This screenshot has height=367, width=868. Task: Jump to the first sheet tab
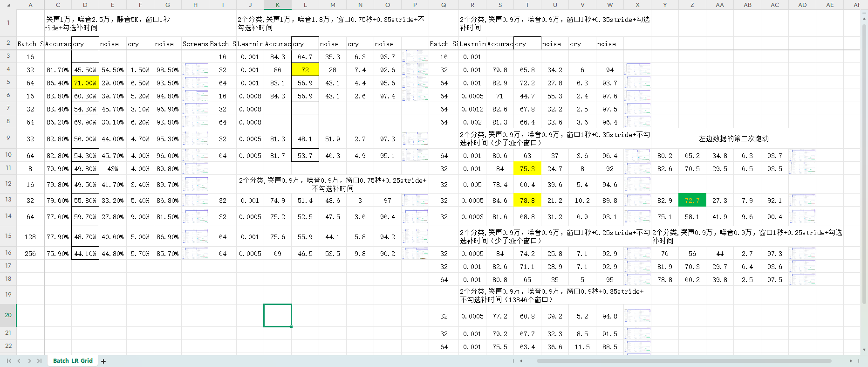9,361
